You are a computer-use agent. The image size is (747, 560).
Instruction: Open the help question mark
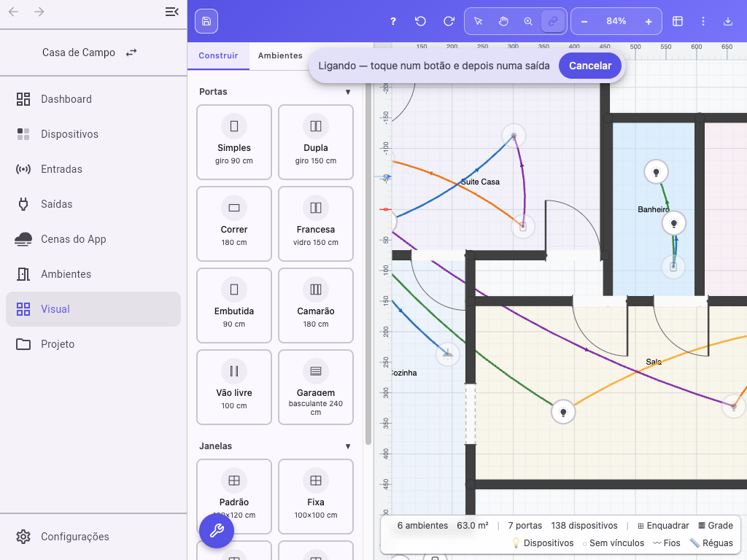393,21
